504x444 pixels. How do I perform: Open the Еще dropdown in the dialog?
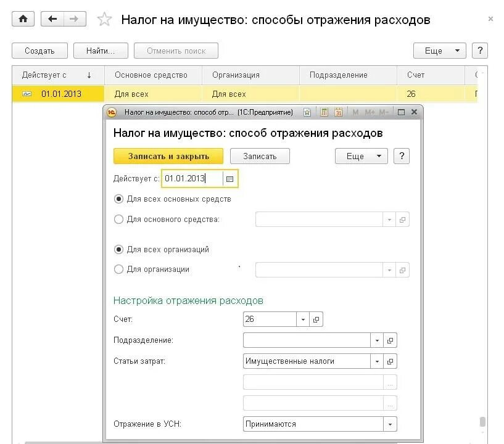click(x=361, y=156)
